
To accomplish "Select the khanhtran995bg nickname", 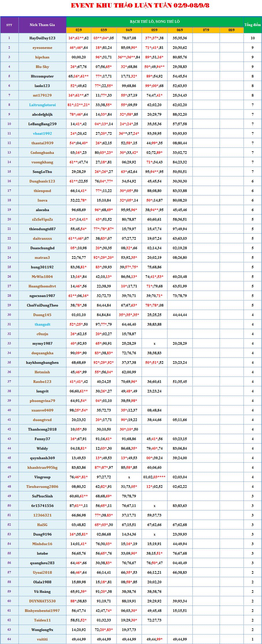I will tap(42, 468).
